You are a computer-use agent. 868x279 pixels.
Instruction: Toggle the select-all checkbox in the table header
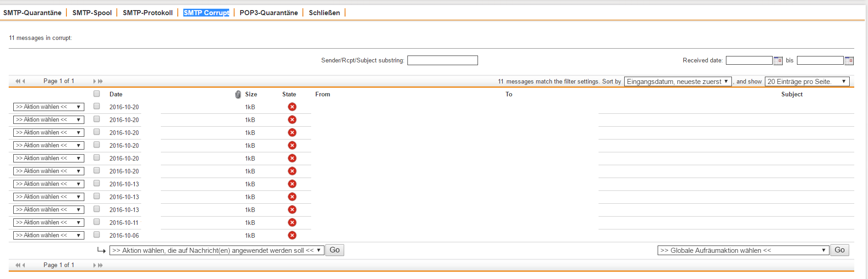click(97, 94)
